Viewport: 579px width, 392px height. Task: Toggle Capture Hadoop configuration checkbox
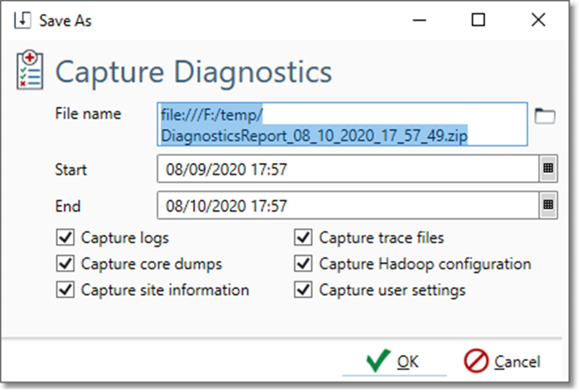[x=303, y=264]
